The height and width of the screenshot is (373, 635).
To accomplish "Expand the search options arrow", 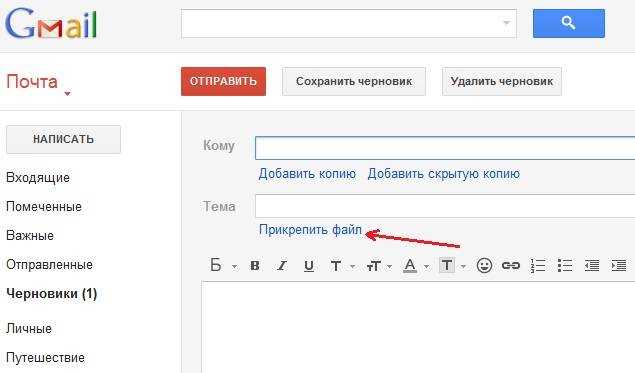I will point(506,23).
